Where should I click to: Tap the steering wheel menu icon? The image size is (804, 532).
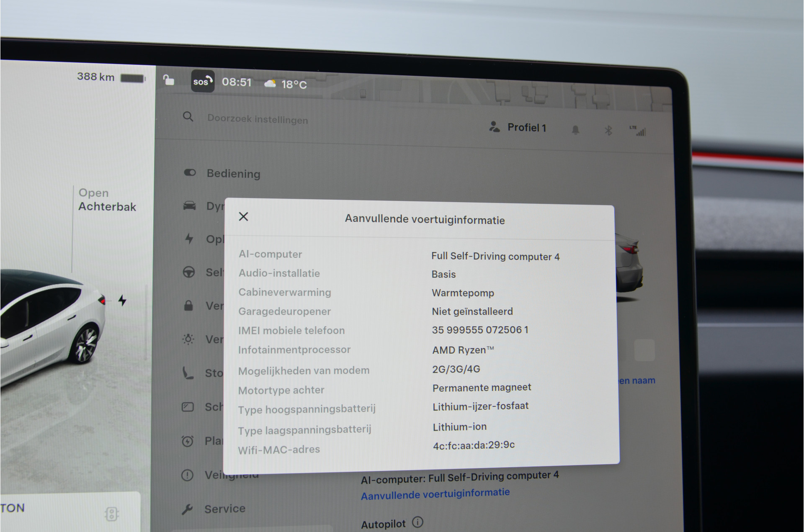pos(189,272)
